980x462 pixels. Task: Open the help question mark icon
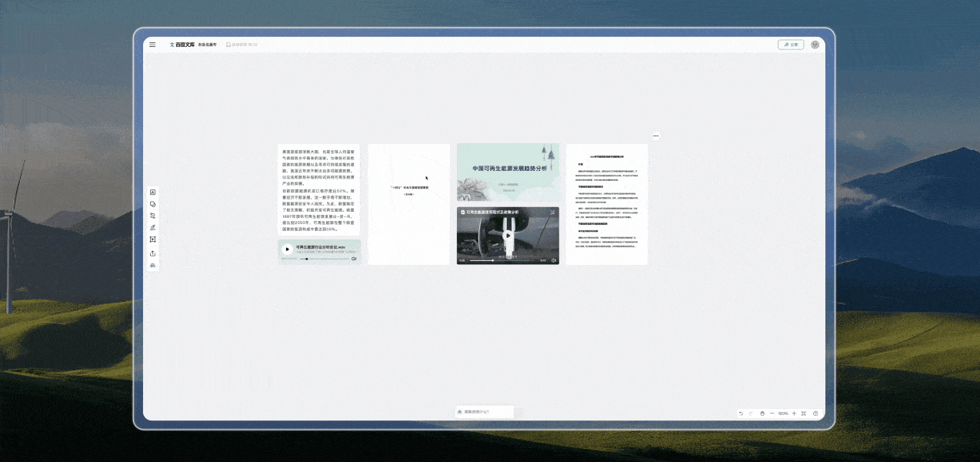point(815,413)
